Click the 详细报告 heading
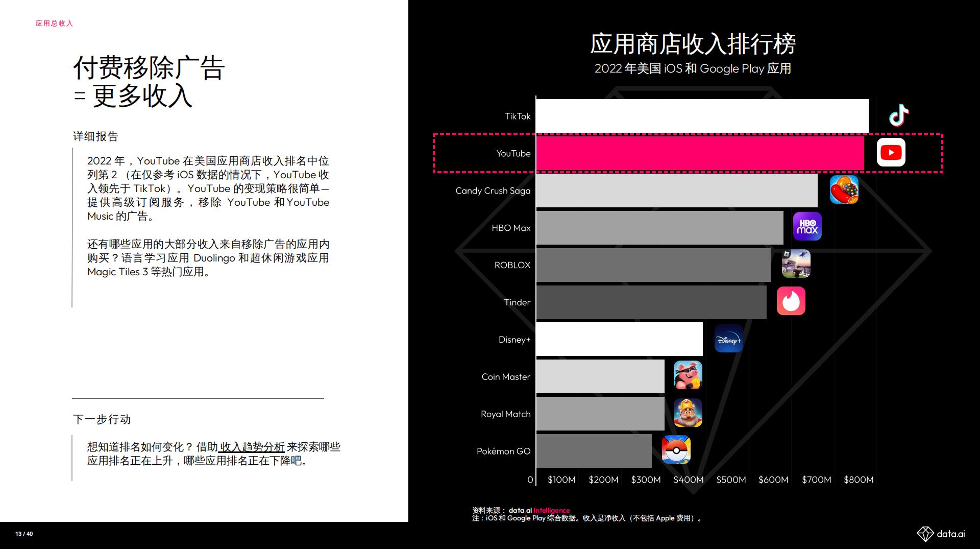 tap(95, 136)
